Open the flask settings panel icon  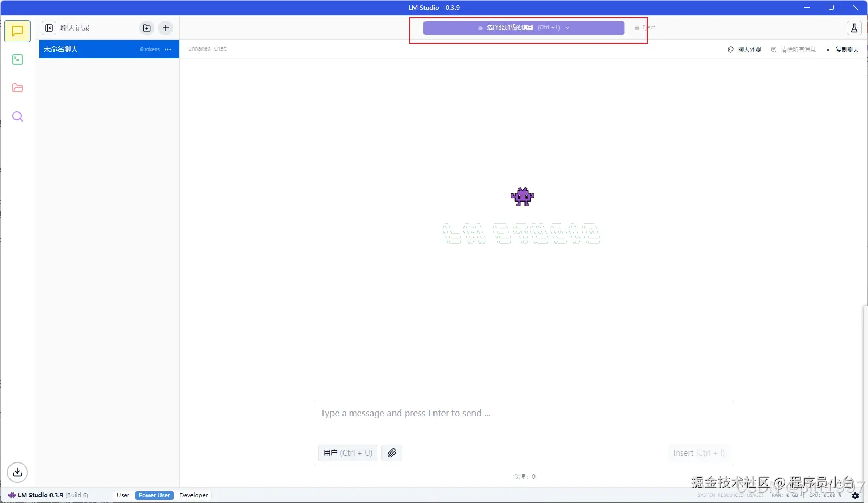[854, 28]
